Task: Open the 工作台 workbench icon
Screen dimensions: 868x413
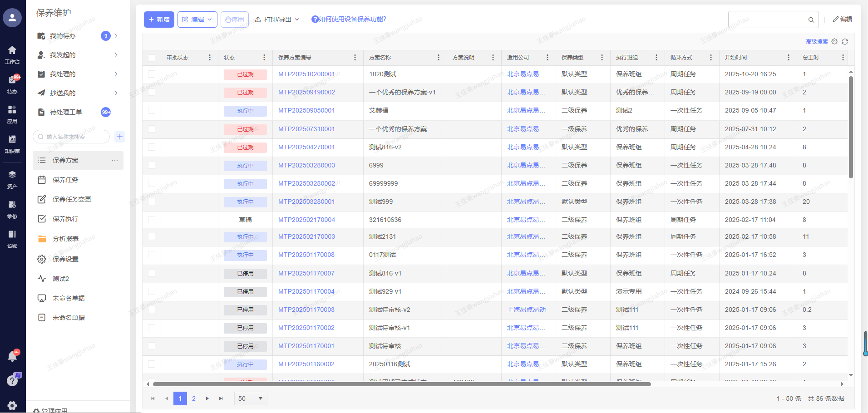Action: coord(12,54)
